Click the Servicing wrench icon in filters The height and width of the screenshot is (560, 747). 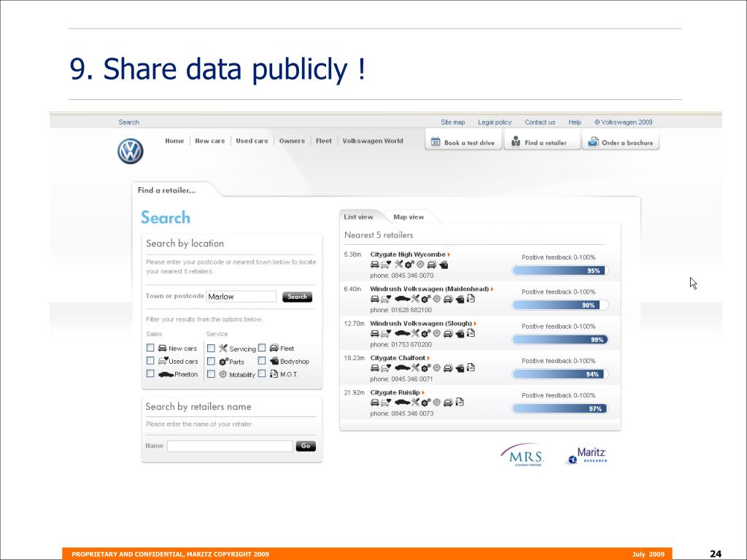pyautogui.click(x=223, y=348)
